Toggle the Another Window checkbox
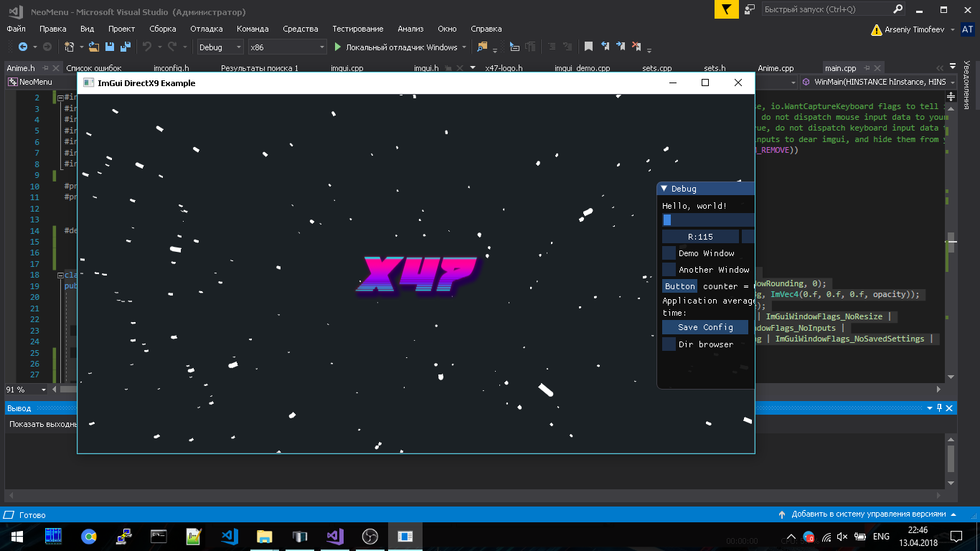 [669, 270]
